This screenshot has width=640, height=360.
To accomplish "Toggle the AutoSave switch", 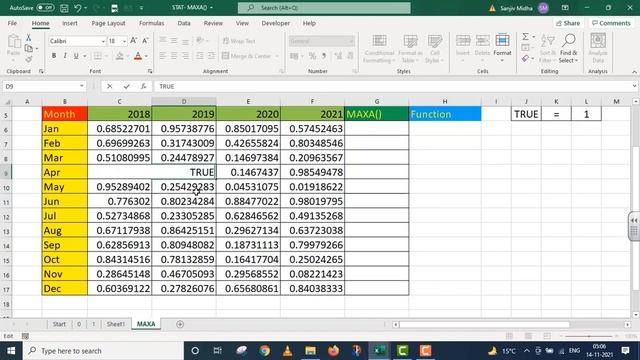I will (x=45, y=8).
